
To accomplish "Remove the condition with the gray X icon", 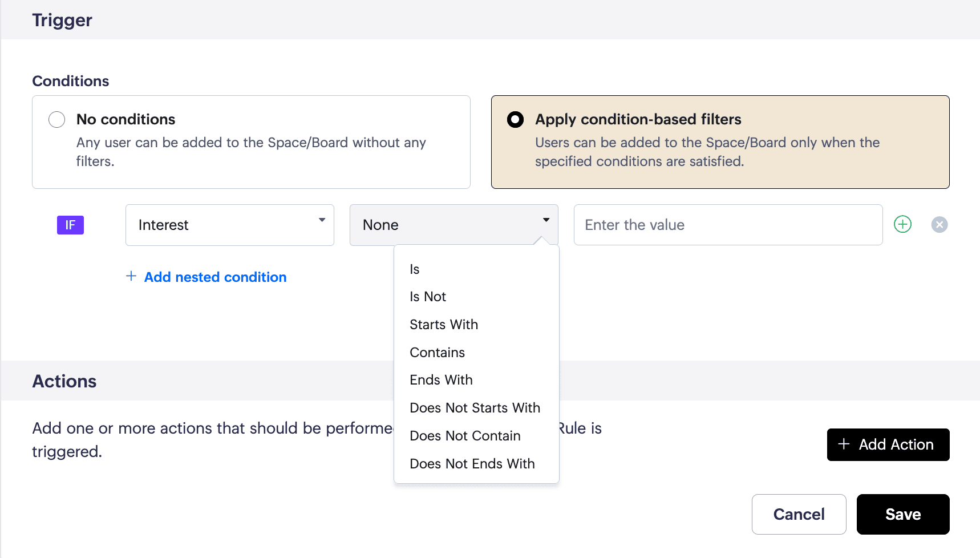I will (939, 225).
